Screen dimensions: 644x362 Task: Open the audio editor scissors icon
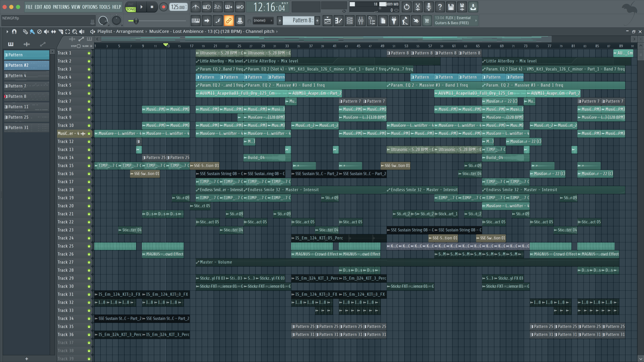417,7
